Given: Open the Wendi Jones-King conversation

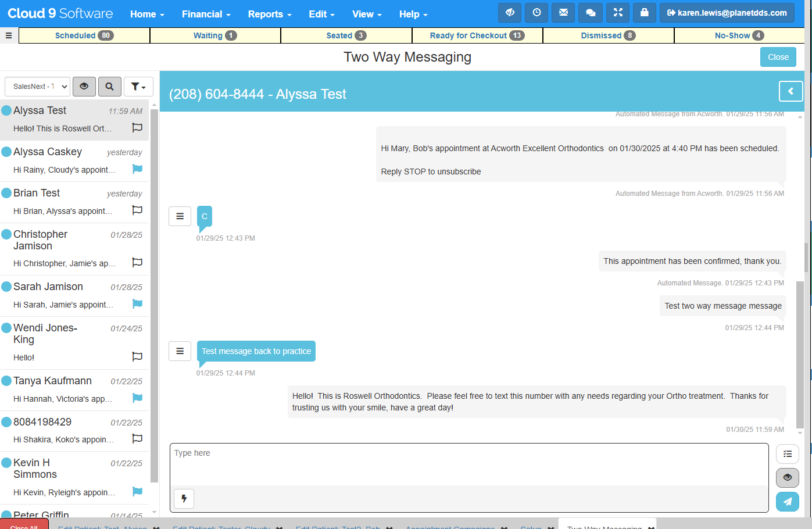Looking at the screenshot, I should click(x=74, y=344).
